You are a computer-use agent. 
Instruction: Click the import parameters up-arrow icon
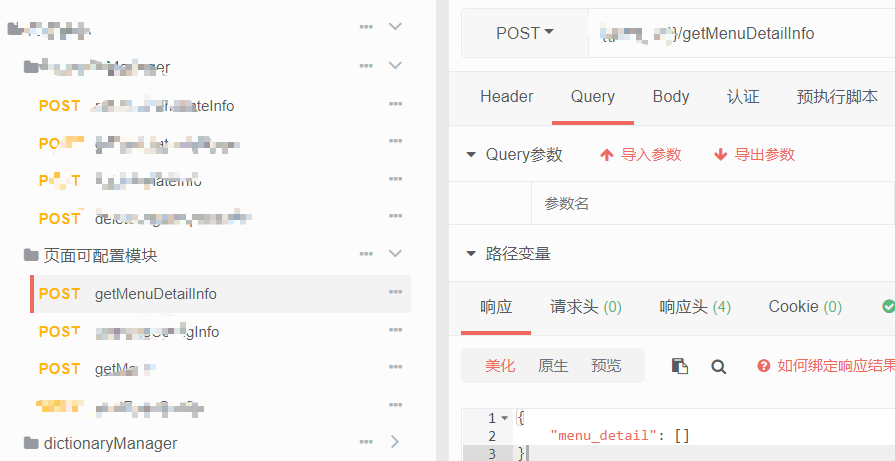(x=607, y=155)
